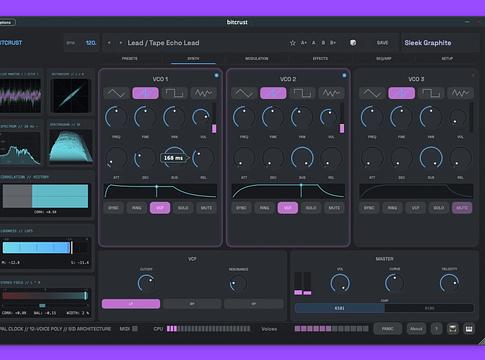Solo VCO 2
The height and width of the screenshot is (360, 485).
click(311, 208)
